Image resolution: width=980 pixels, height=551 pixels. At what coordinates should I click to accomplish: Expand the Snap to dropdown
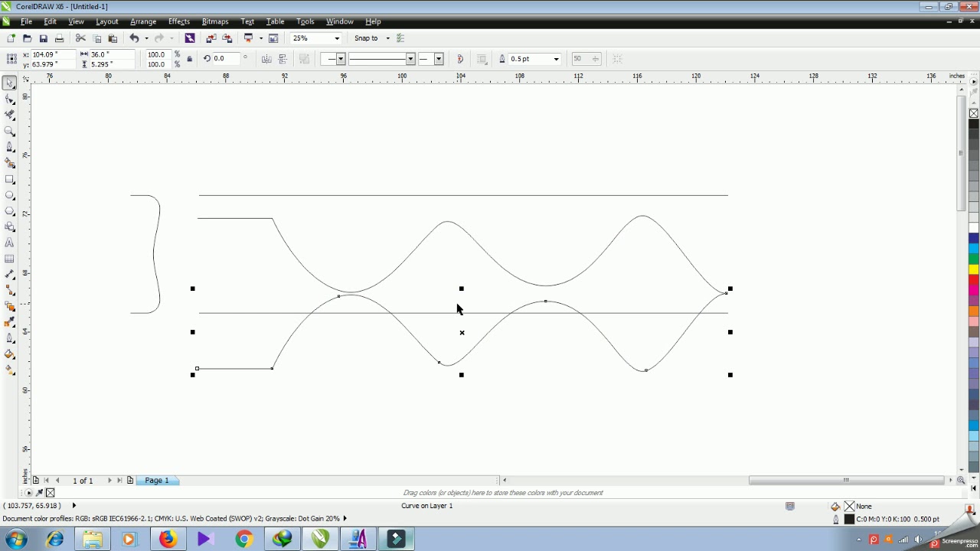click(387, 38)
